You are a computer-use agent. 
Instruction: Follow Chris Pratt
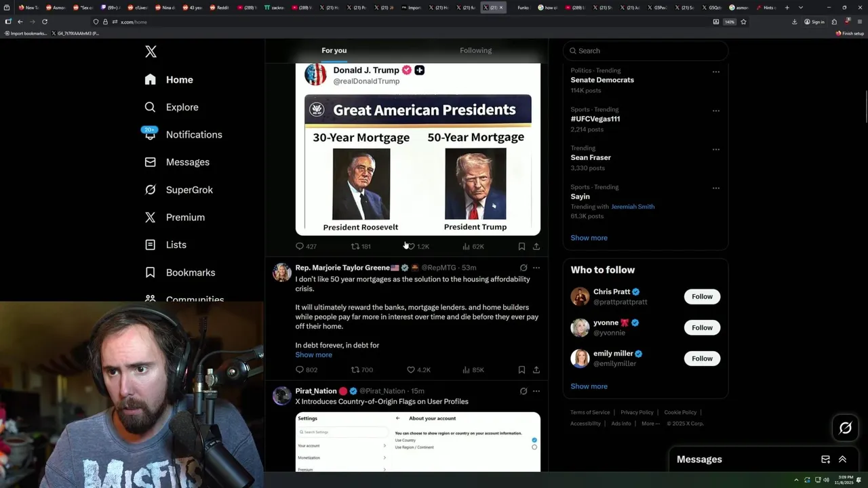click(702, 296)
